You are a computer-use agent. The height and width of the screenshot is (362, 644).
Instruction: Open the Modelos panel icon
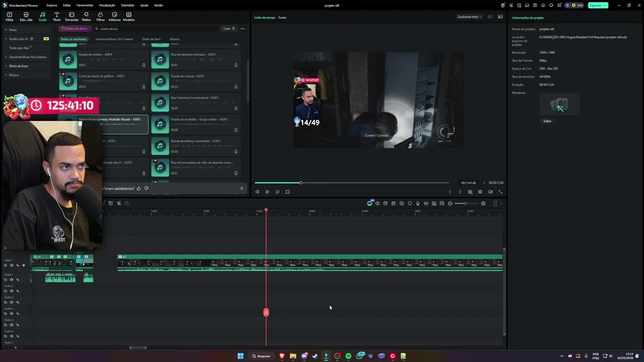coord(129,17)
